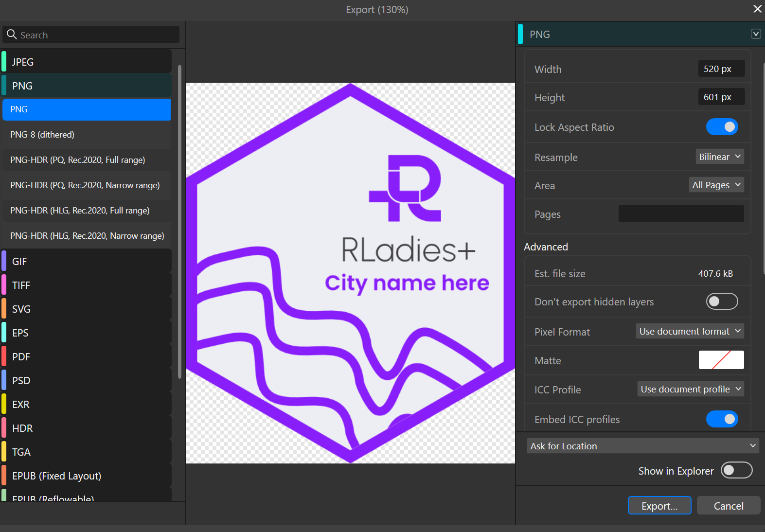Focus the Search formats field
Image resolution: width=765 pixels, height=532 pixels.
tap(91, 35)
